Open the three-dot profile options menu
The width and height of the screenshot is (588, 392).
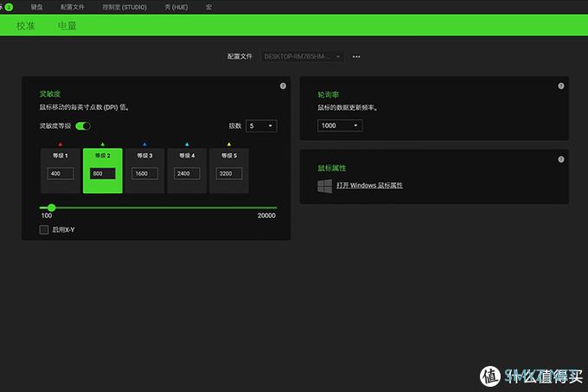[356, 57]
